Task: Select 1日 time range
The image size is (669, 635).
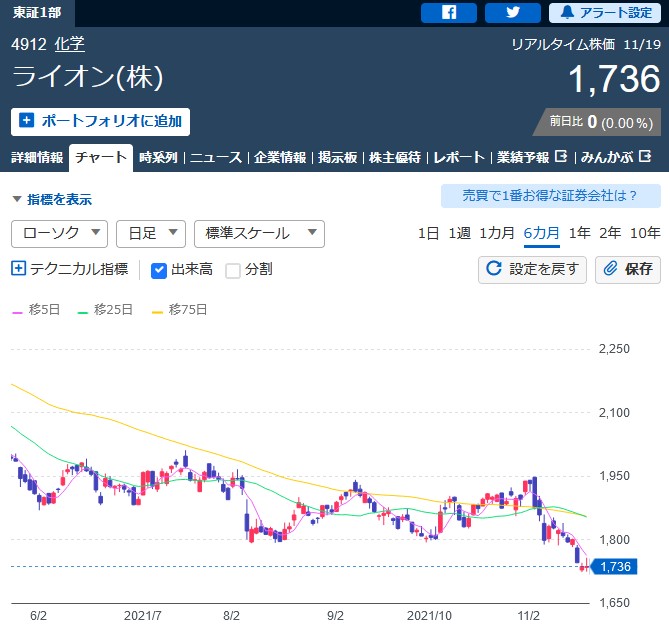Action: tap(428, 233)
